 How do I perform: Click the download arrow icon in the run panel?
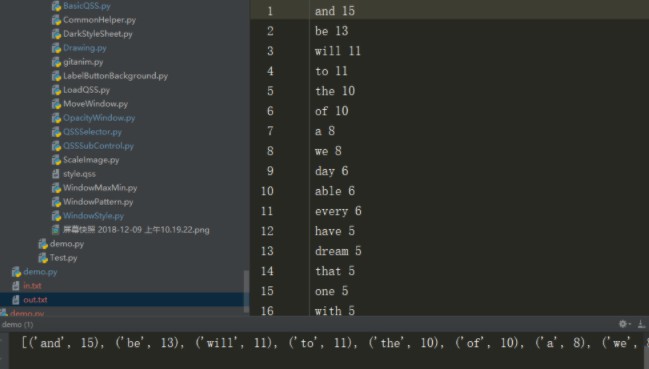(641, 324)
